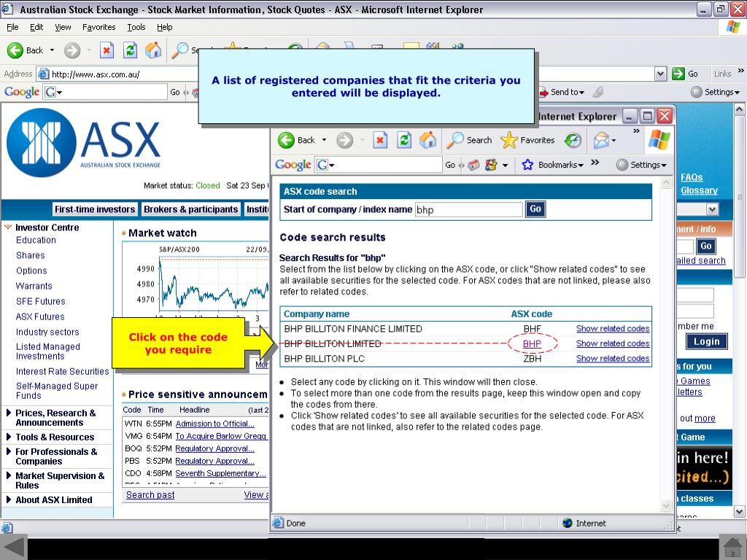Open the Glossary link
The image size is (747, 560).
(x=699, y=190)
